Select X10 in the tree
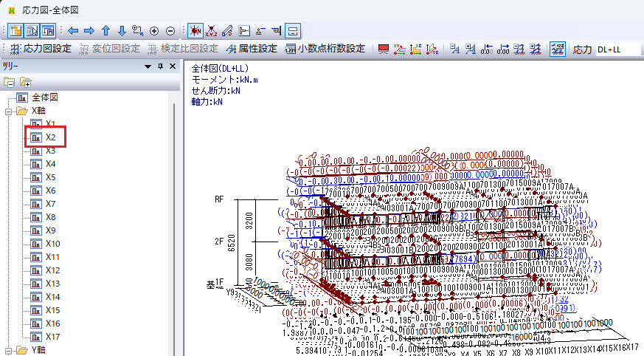The image size is (644, 356). tap(52, 244)
